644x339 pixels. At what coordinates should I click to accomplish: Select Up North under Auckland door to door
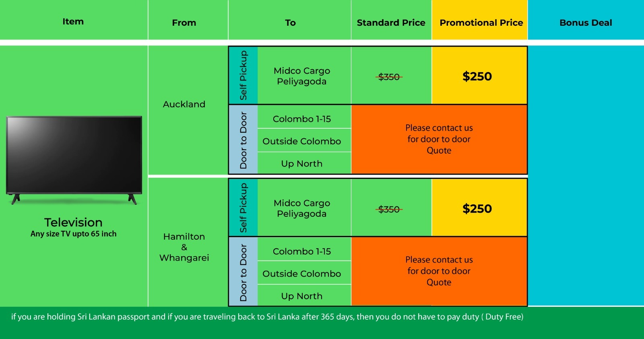click(302, 164)
